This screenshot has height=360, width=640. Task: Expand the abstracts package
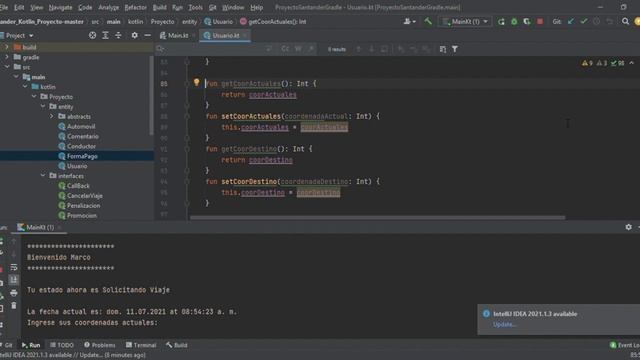52,116
